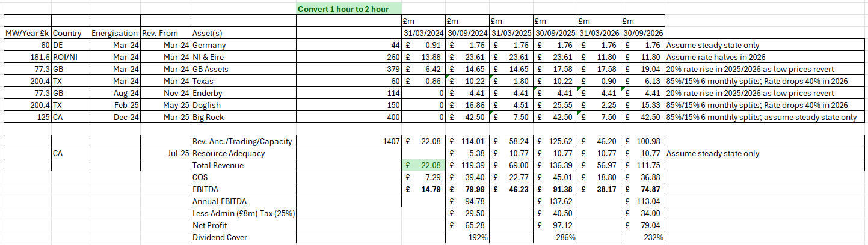Click the 'Dogfish' asset cell
868x245 pixels.
pos(243,105)
